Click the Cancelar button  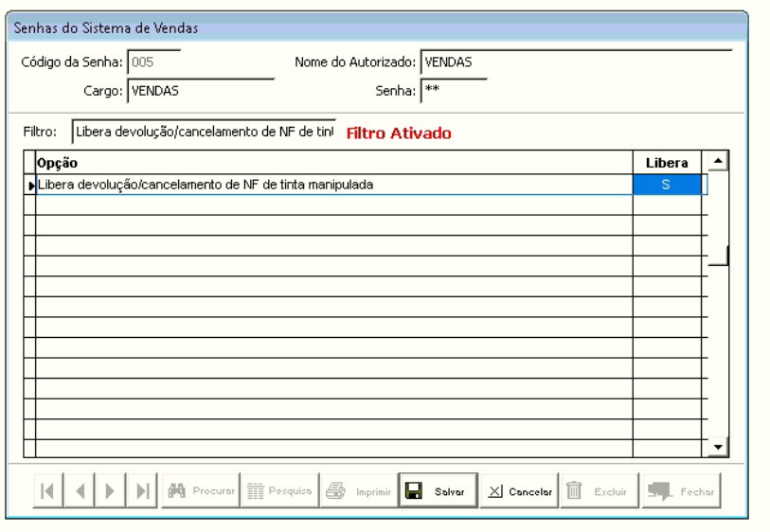pos(520,490)
